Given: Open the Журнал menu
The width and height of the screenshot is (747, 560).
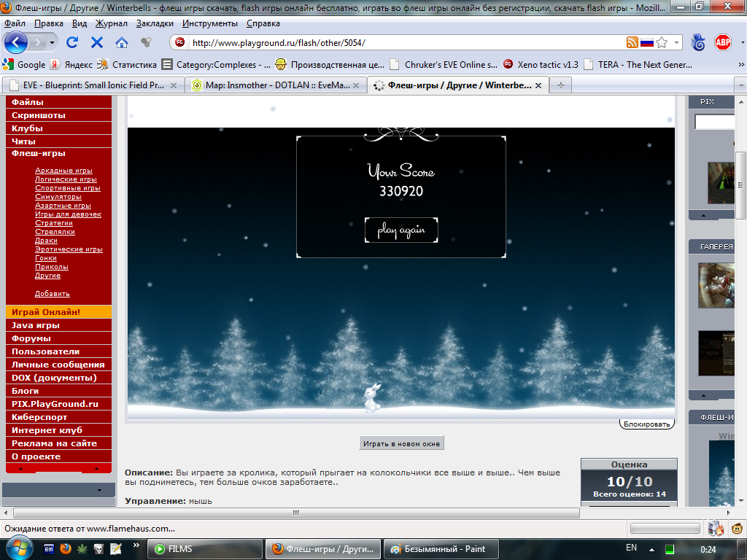Looking at the screenshot, I should point(111,23).
